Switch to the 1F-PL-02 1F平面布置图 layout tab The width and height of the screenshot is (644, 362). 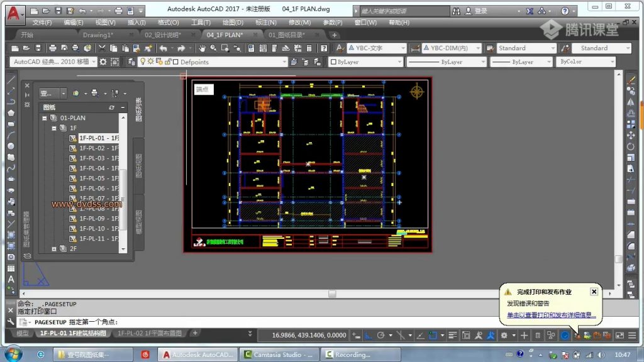[x=150, y=333]
